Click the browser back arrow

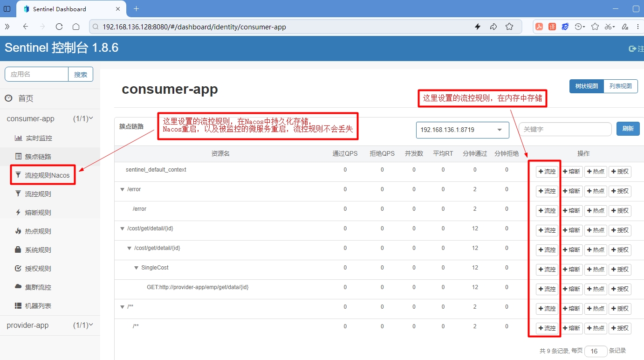26,27
